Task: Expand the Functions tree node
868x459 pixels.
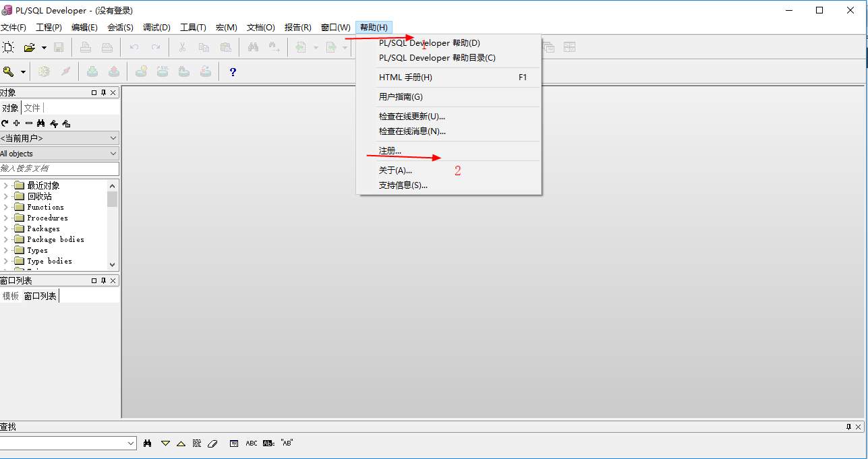Action: point(5,207)
